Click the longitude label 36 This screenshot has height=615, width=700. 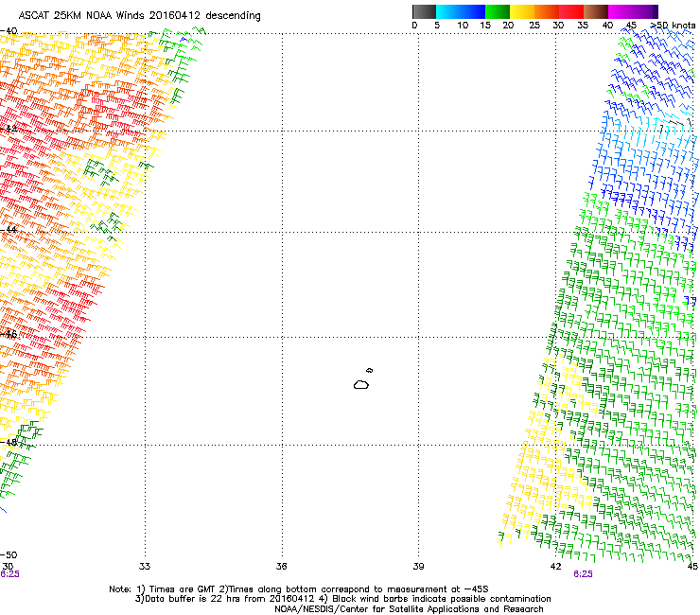(281, 567)
